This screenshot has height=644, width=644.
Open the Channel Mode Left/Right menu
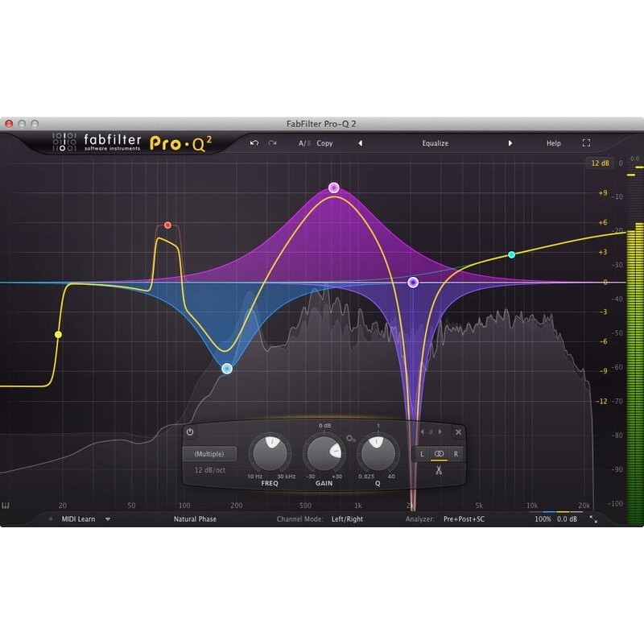346,519
